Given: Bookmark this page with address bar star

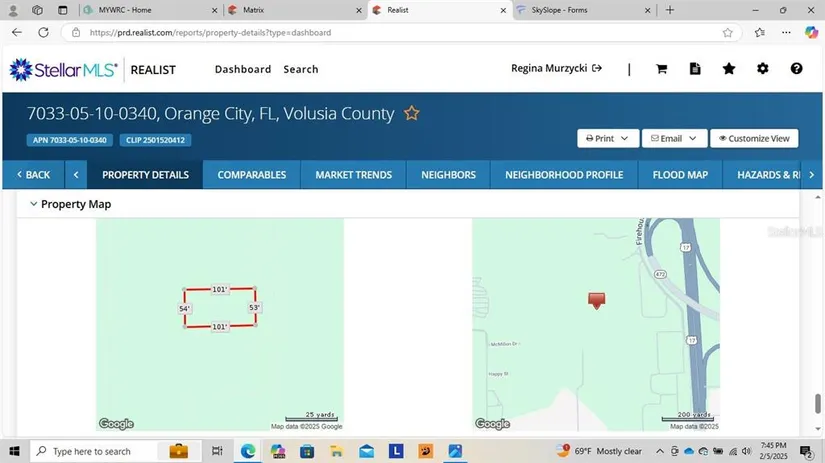Looking at the screenshot, I should coord(727,32).
